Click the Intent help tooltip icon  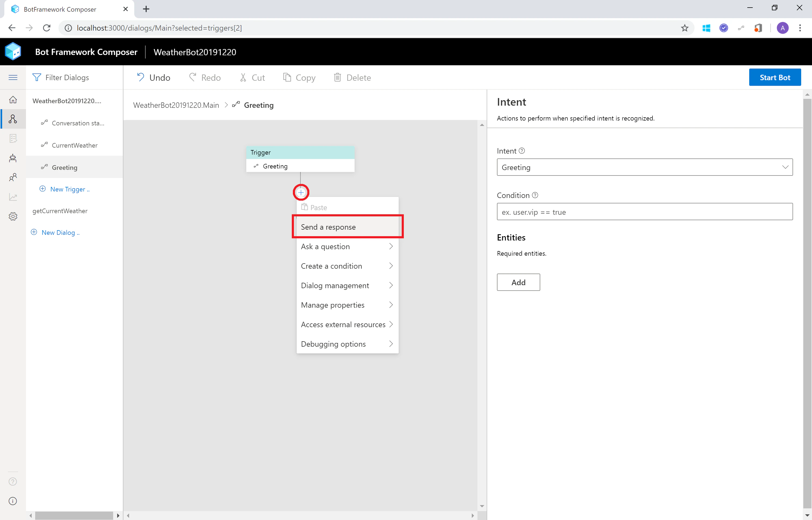[522, 151]
